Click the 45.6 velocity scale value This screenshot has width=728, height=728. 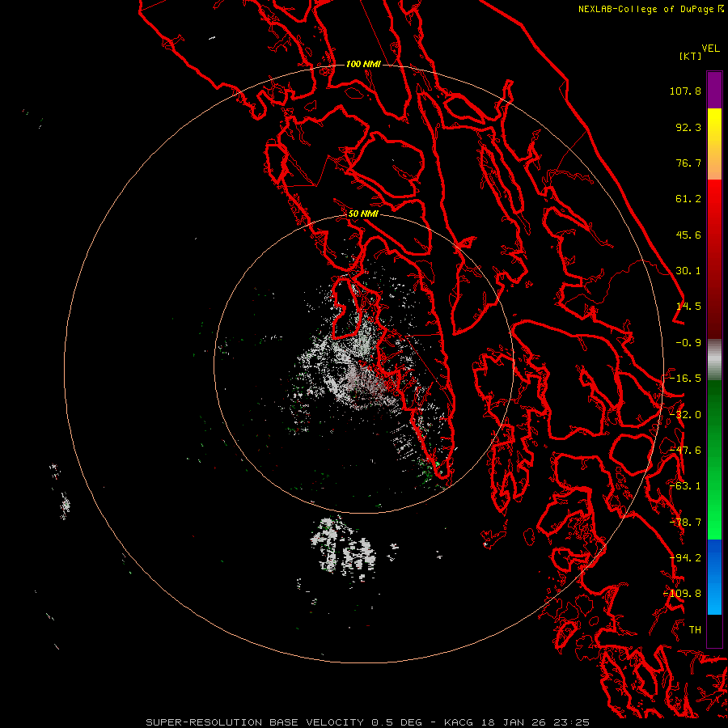pos(688,235)
